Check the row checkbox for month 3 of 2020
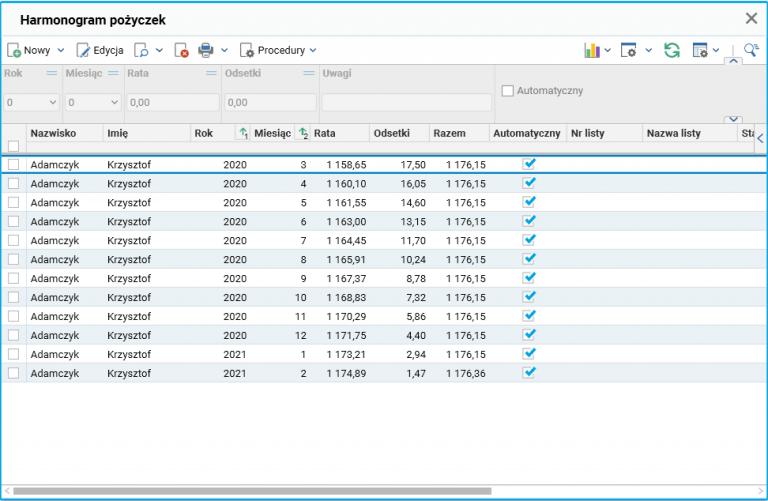 tap(14, 165)
